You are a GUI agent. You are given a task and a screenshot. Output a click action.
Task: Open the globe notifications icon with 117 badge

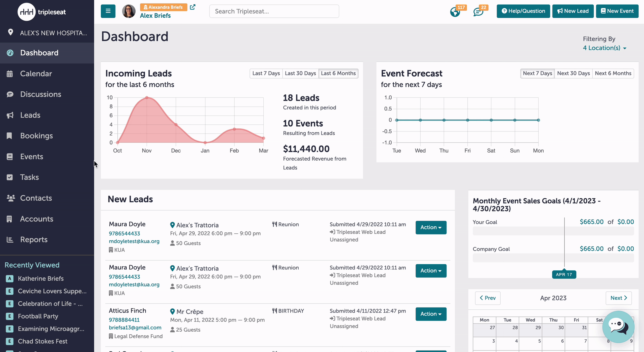click(x=455, y=12)
